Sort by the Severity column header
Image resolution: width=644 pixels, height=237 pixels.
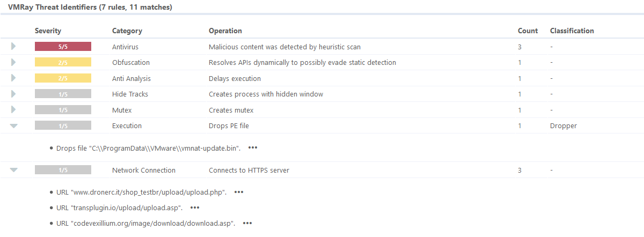pos(48,31)
